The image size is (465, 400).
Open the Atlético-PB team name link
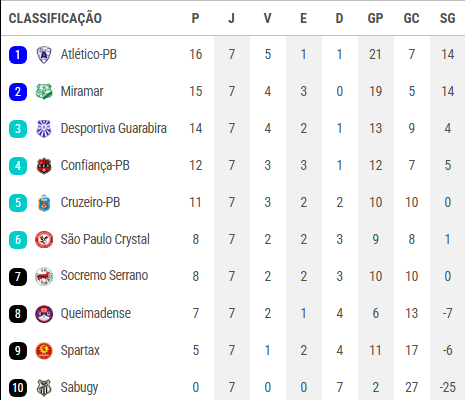click(89, 54)
